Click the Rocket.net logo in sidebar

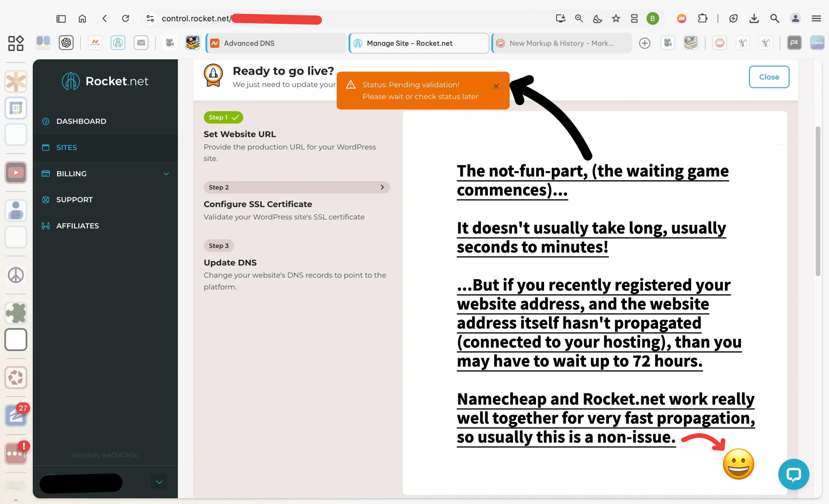point(105,81)
